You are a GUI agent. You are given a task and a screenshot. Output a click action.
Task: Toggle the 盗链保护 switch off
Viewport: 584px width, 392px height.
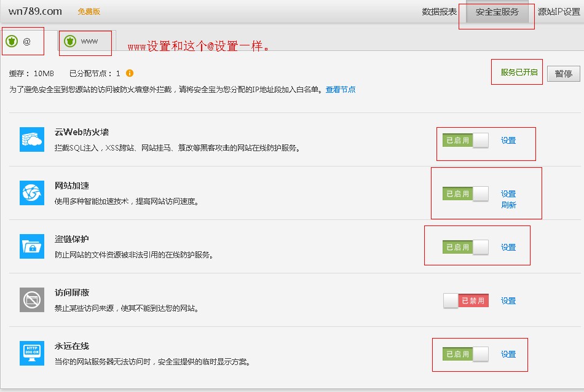click(x=465, y=248)
